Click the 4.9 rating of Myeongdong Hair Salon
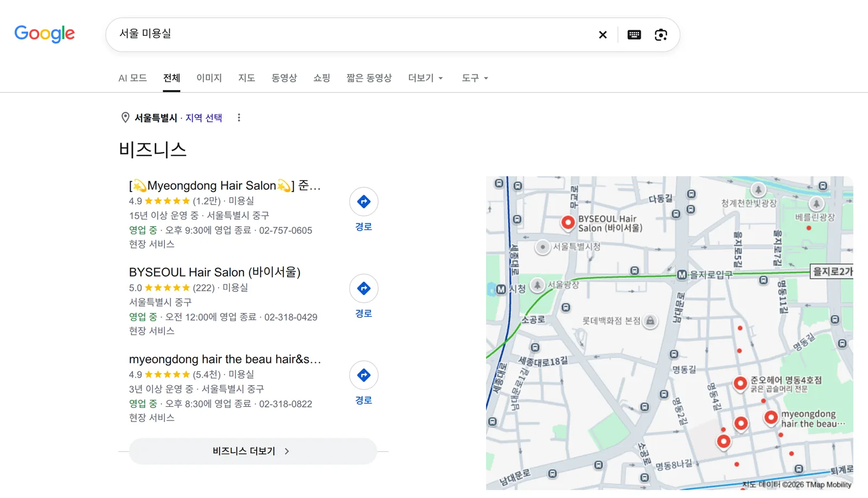This screenshot has width=868, height=498. point(136,201)
